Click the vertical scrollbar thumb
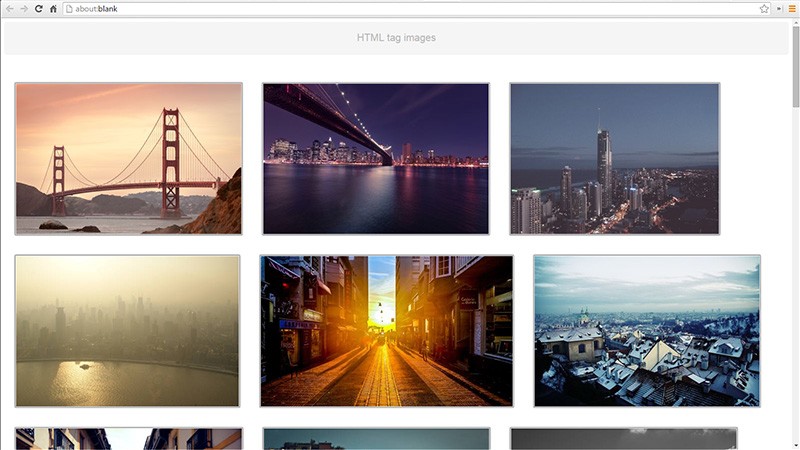Viewport: 800px width, 450px height. (x=795, y=66)
